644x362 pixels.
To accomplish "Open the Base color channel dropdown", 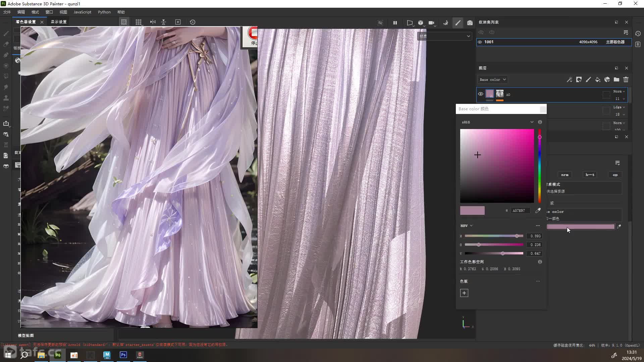I will [x=493, y=80].
